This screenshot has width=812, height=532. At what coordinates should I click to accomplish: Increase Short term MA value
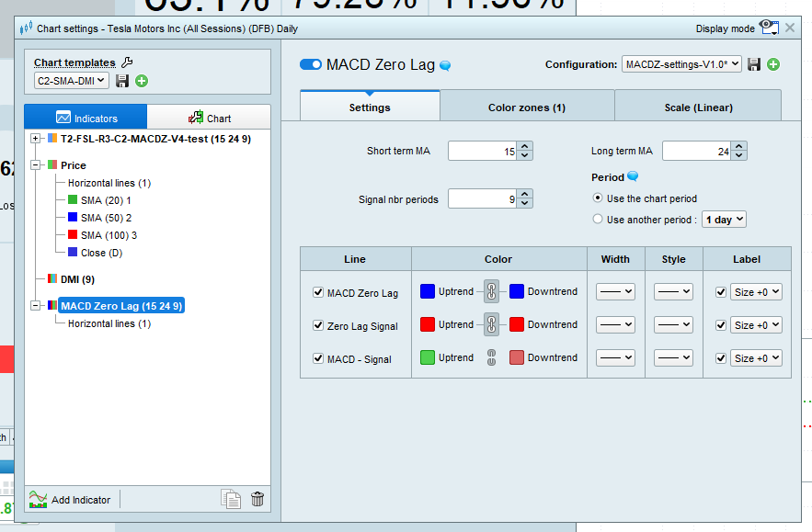pos(524,146)
